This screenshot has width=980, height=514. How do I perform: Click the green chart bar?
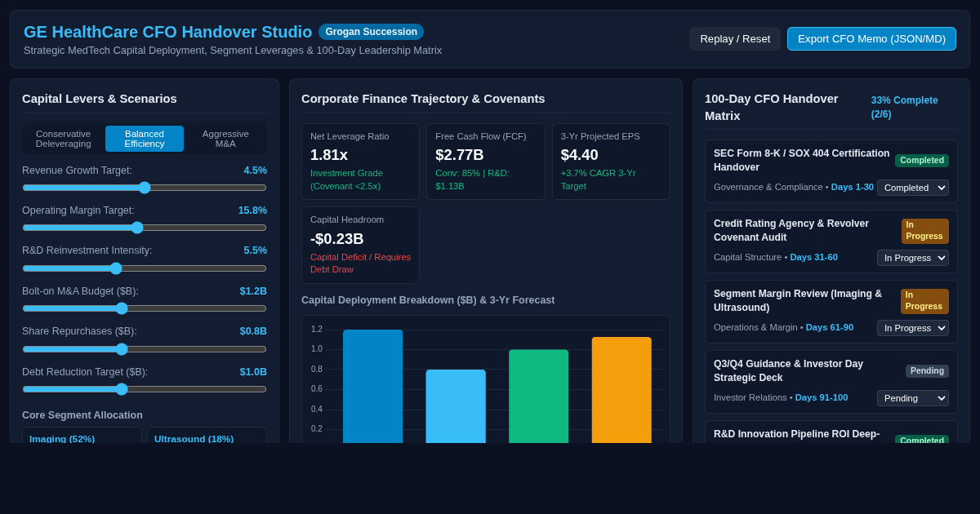tap(538, 396)
